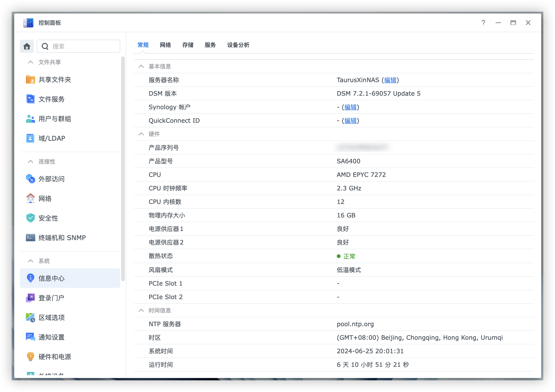Image resolution: width=555 pixels, height=392 pixels.
Task: Collapse the 硬件 section
Action: (x=141, y=134)
